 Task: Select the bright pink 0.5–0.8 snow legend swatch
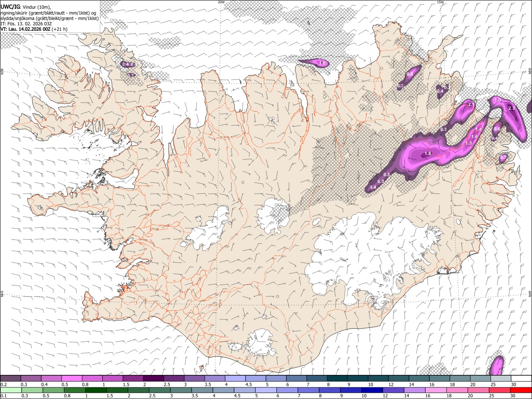point(71,378)
